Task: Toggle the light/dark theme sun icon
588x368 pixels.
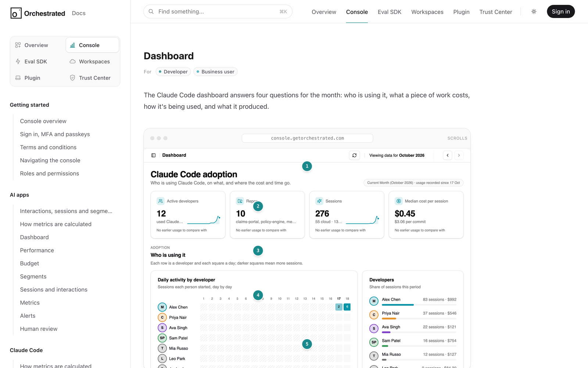Action: point(534,12)
